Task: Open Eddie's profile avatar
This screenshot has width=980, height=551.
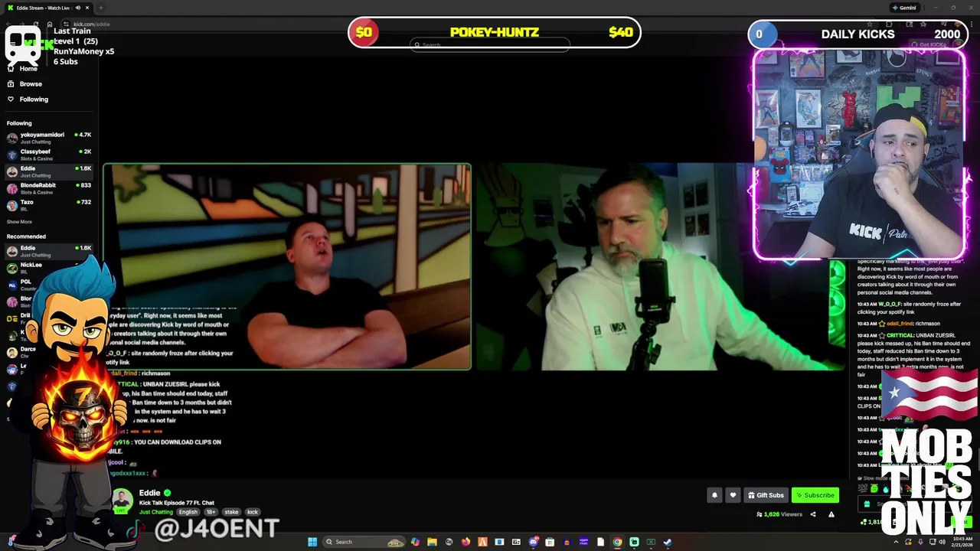Action: pyautogui.click(x=122, y=501)
